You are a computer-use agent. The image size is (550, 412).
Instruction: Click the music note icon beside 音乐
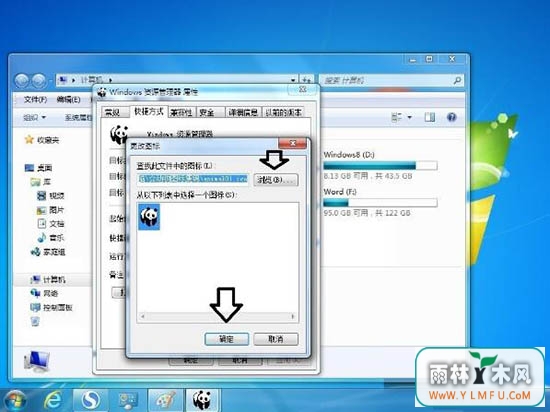(42, 237)
